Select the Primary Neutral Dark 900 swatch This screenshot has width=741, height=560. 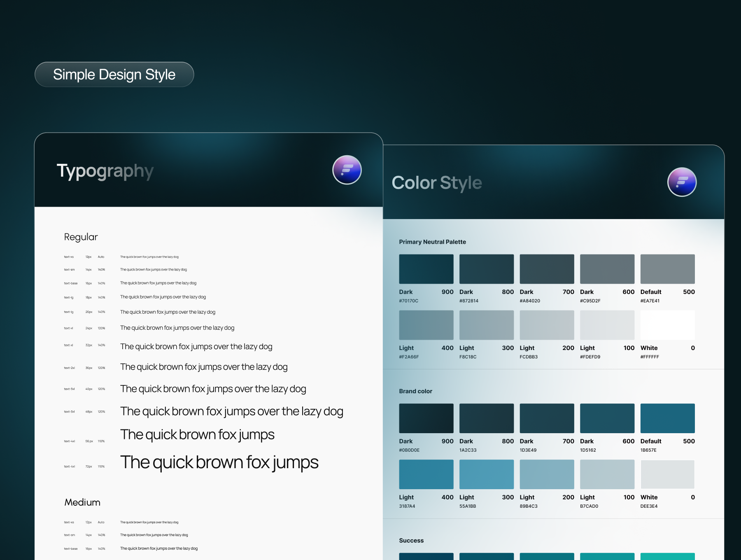pos(426,269)
